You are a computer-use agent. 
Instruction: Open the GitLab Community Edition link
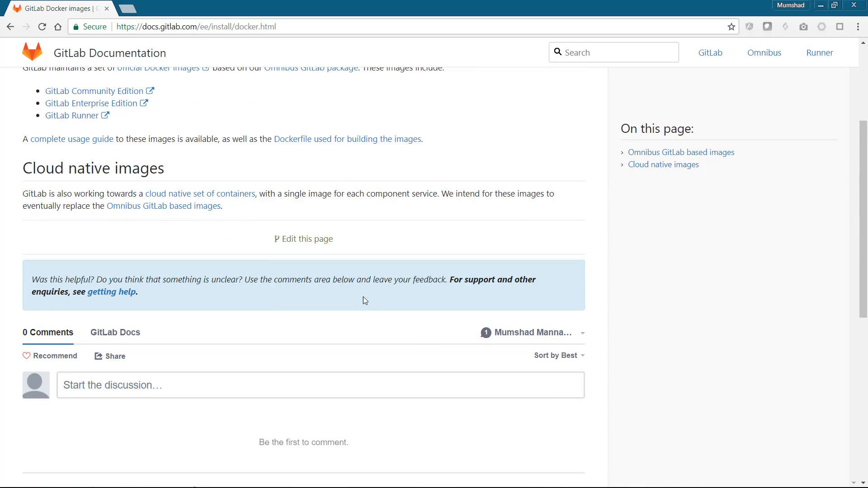tap(94, 91)
